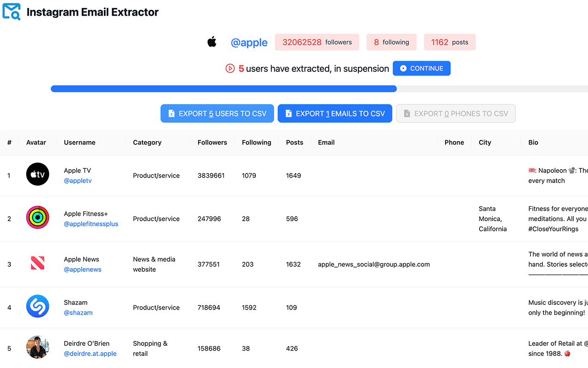Click EXPORT 1 EMAILS TO CSV
Image resolution: width=588 pixels, height=368 pixels.
click(335, 113)
